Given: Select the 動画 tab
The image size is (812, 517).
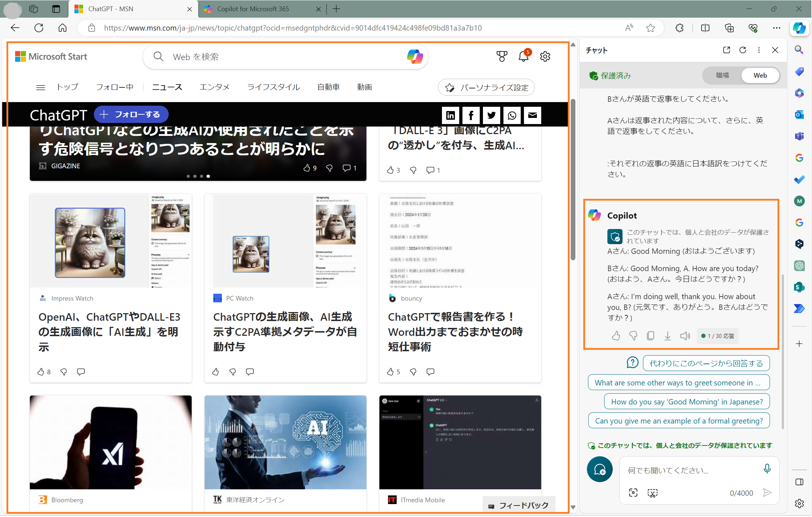Looking at the screenshot, I should pyautogui.click(x=364, y=87).
